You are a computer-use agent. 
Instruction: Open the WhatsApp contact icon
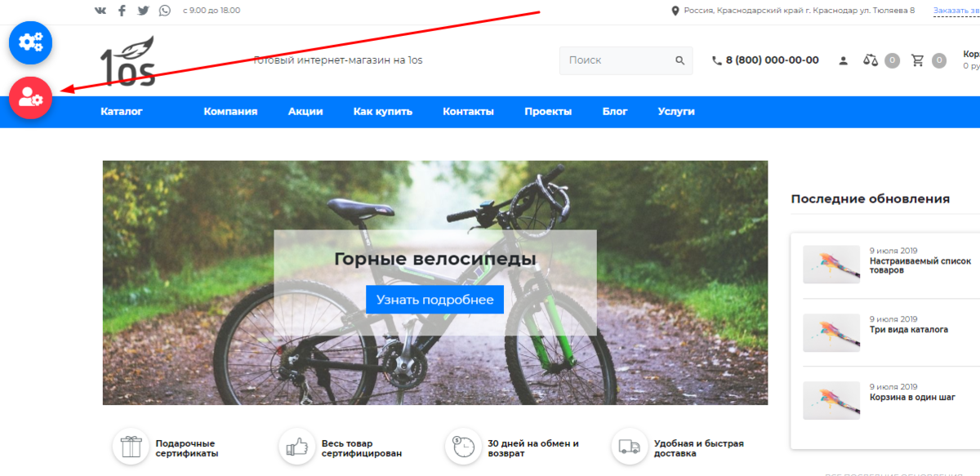(x=165, y=11)
